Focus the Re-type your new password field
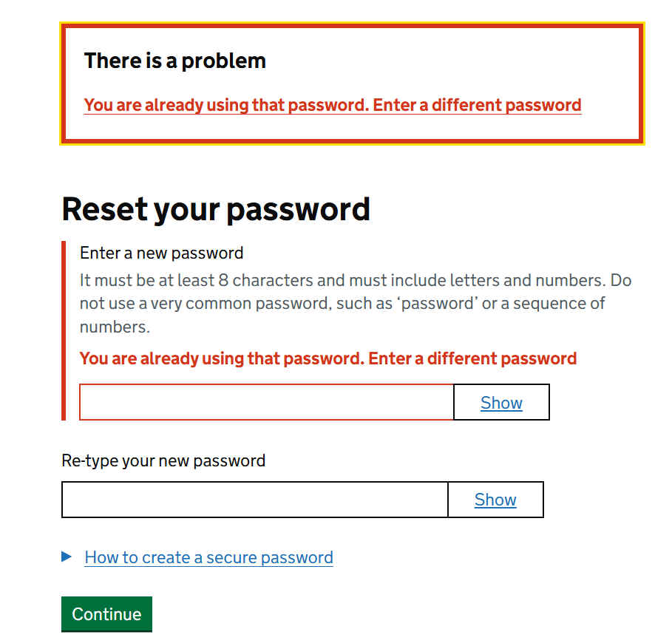 (254, 500)
